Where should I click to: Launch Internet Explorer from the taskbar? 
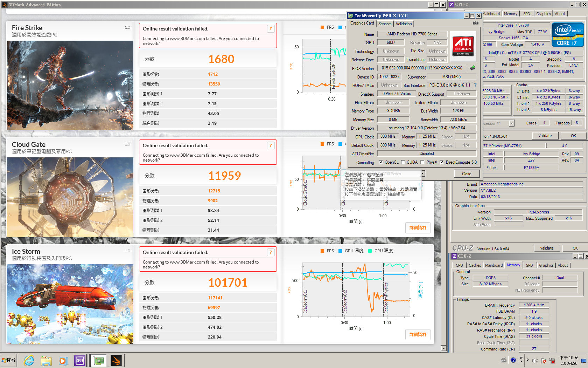click(29, 360)
